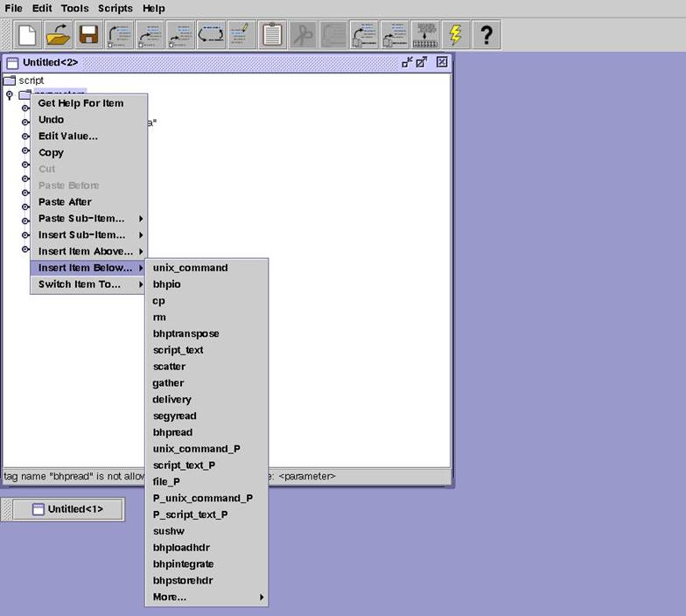Select bhptranspose from the submenu
The width and height of the screenshot is (686, 616).
(206, 334)
